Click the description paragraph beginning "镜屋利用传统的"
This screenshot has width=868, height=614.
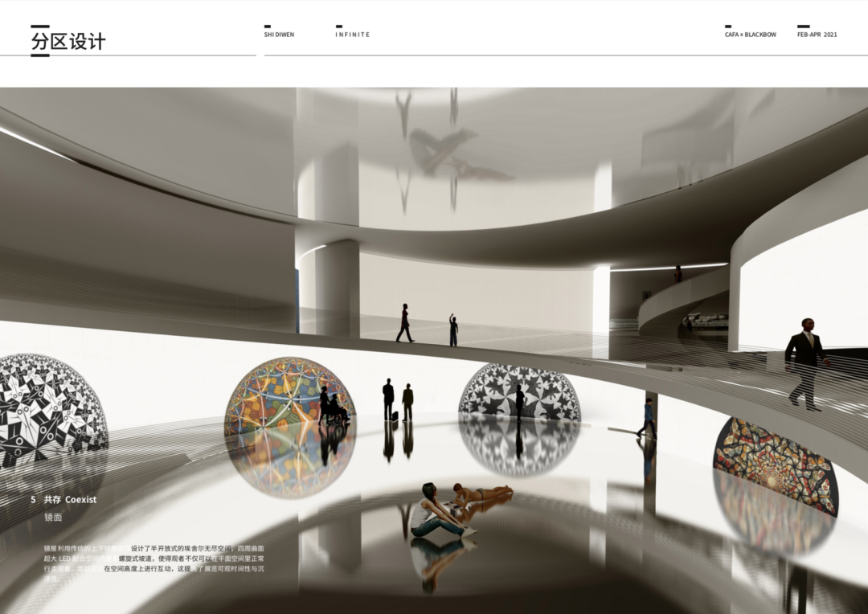pos(154,563)
